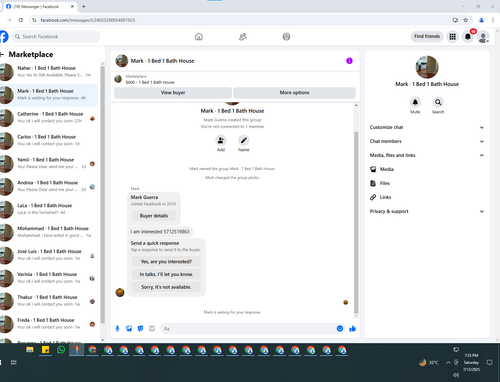Open Catherine - 1 Bed 1 Bath House chat
This screenshot has width=500, height=382.
click(49, 117)
